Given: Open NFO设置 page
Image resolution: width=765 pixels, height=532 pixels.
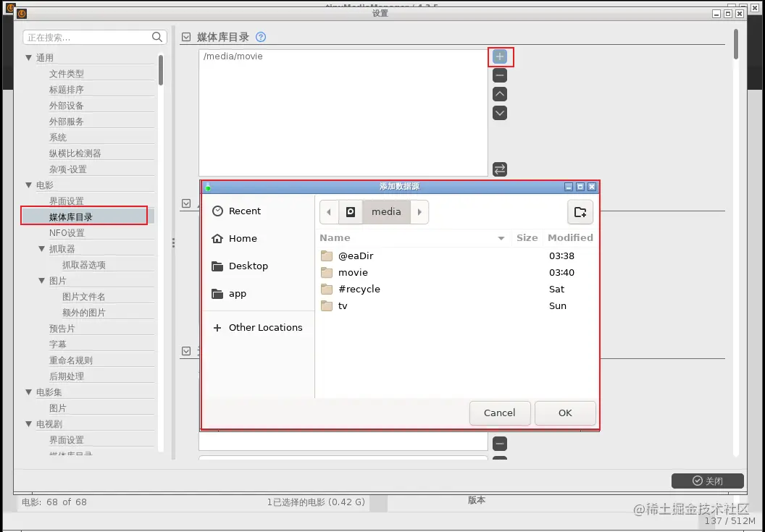Looking at the screenshot, I should [x=67, y=233].
